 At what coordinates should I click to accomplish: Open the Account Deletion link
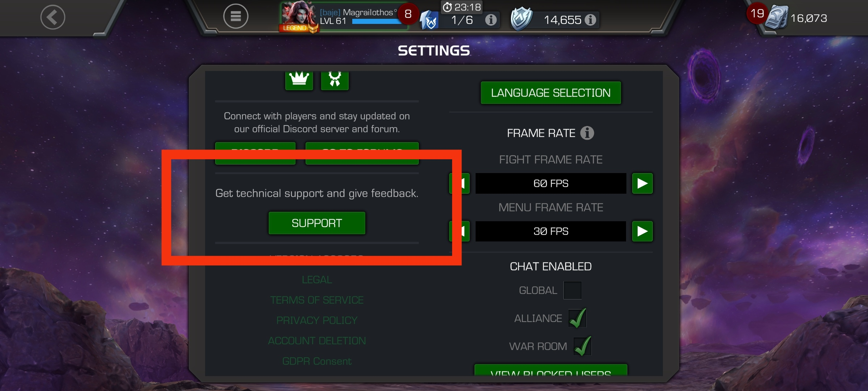(317, 341)
